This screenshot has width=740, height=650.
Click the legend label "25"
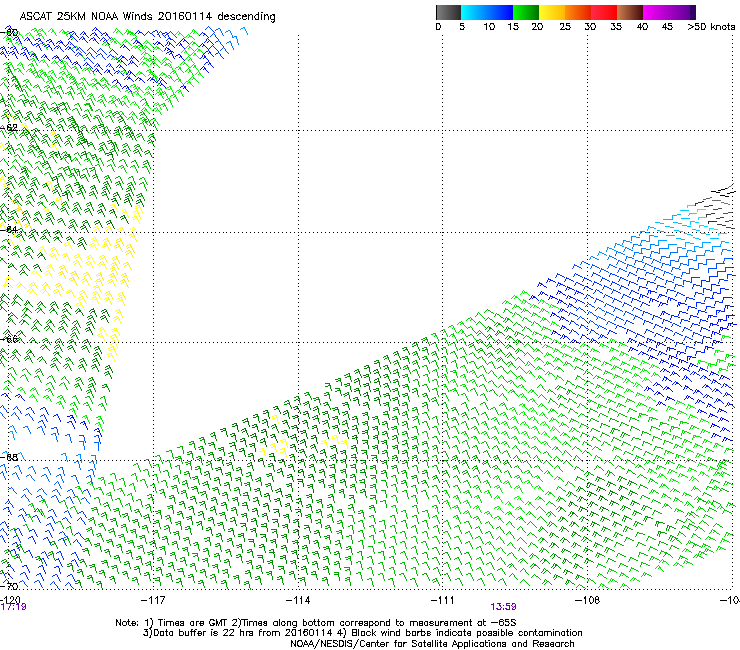(x=565, y=27)
